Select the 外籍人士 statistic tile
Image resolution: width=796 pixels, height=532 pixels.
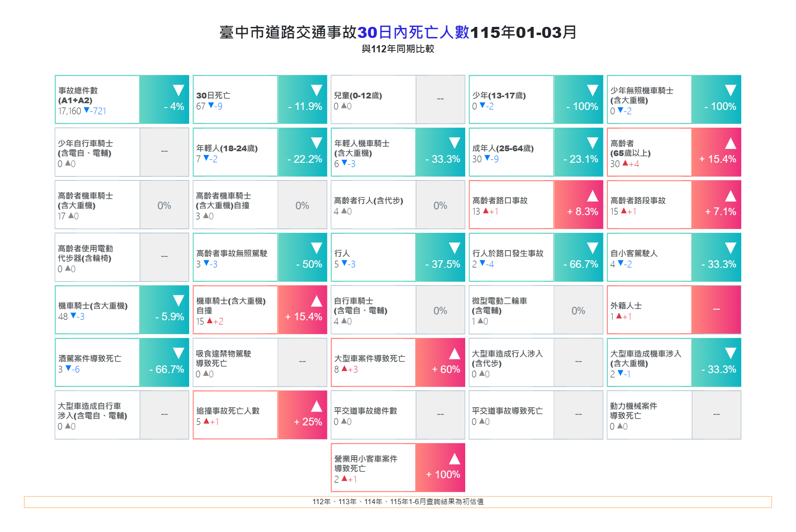point(674,310)
